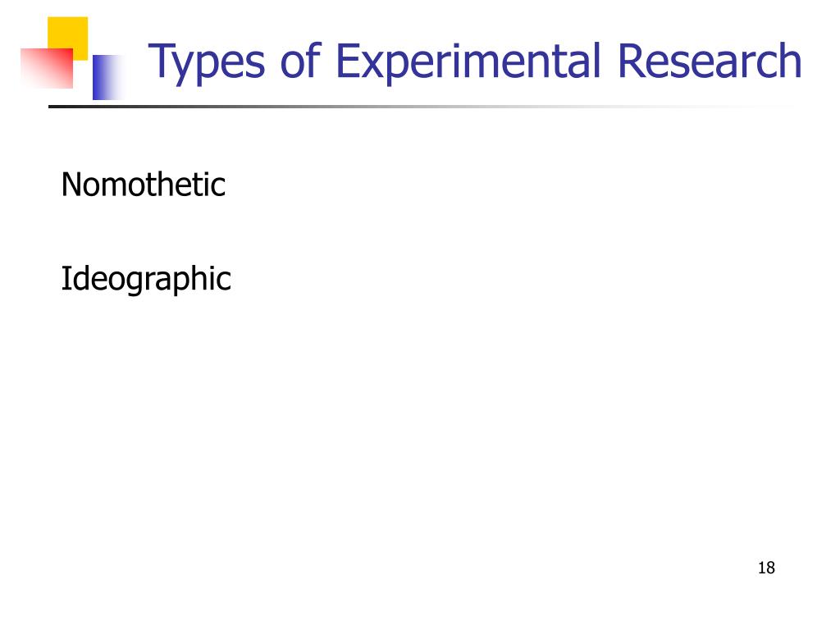Click the red gradient square graphic
The width and height of the screenshot is (840, 630).
47,69
